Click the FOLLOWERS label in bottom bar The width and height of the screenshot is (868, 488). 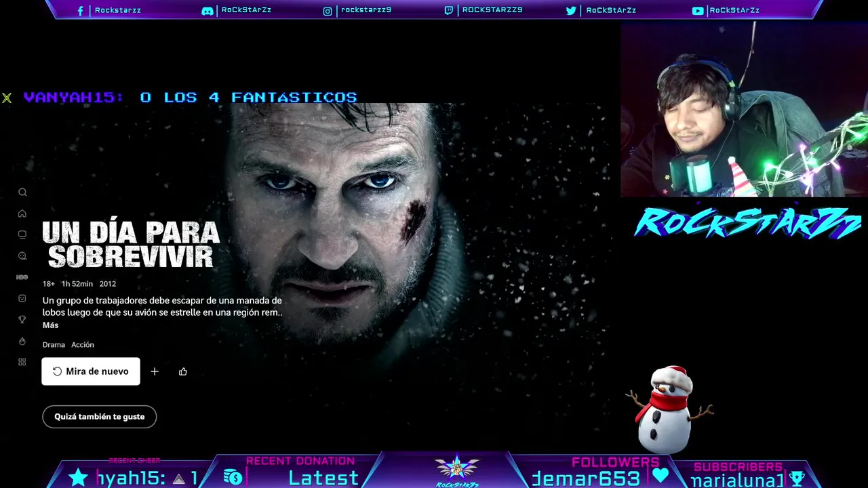click(616, 462)
